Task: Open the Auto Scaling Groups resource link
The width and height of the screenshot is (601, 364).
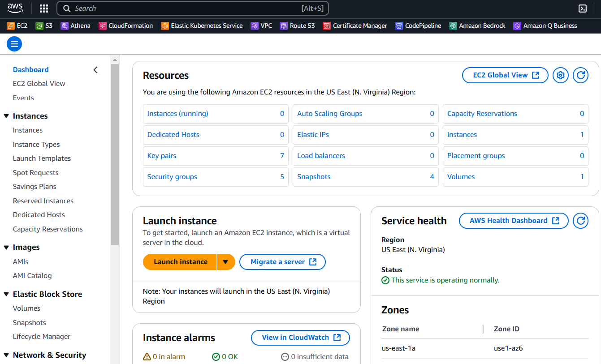Action: point(329,114)
